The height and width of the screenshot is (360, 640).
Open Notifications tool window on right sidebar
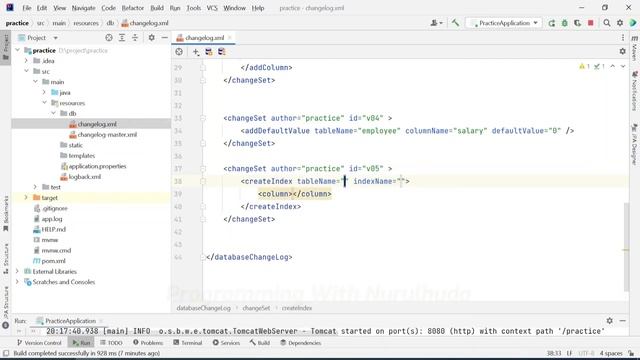pyautogui.click(x=635, y=91)
